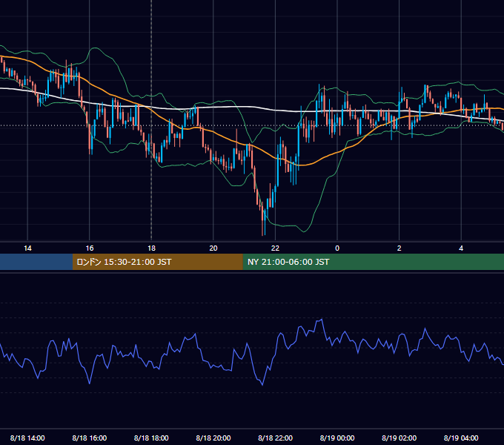Click the 8/18 20:00 date label
Viewport: 504px width, 445px height.
click(x=213, y=438)
